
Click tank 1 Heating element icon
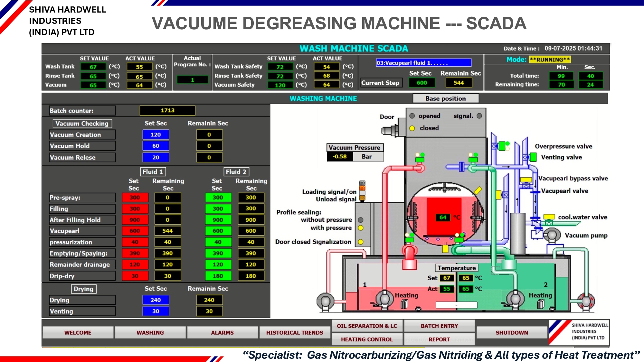(x=404, y=303)
